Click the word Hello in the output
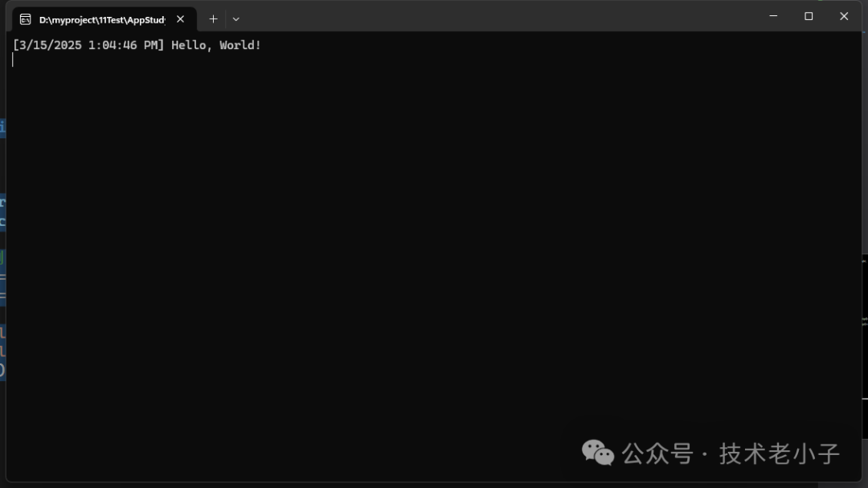Image resolution: width=868 pixels, height=488 pixels. point(188,45)
